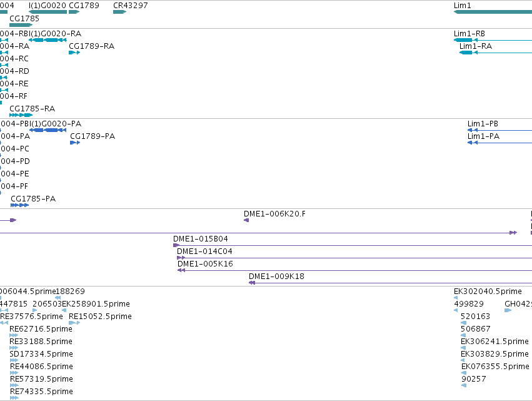This screenshot has width=532, height=401.
Task: Select protein CG1785-PA
Action: (x=19, y=205)
